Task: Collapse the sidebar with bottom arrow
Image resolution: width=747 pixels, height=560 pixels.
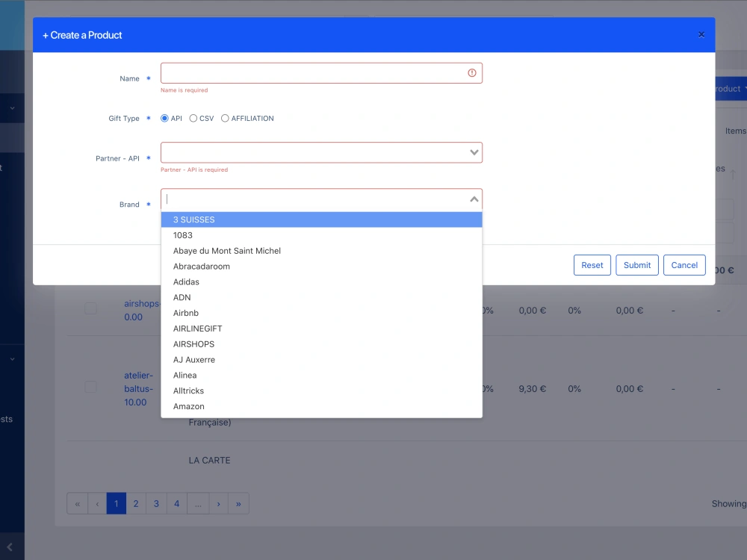Action: [10, 547]
